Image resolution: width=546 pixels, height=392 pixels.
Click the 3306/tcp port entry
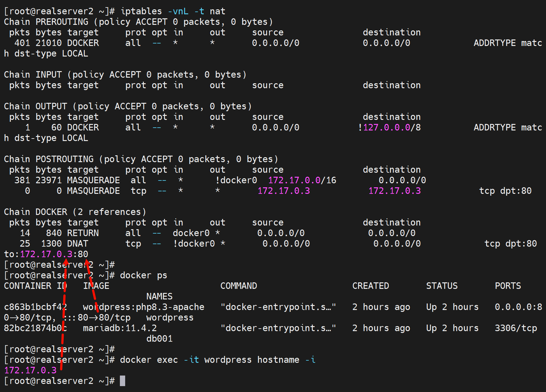tap(516, 328)
